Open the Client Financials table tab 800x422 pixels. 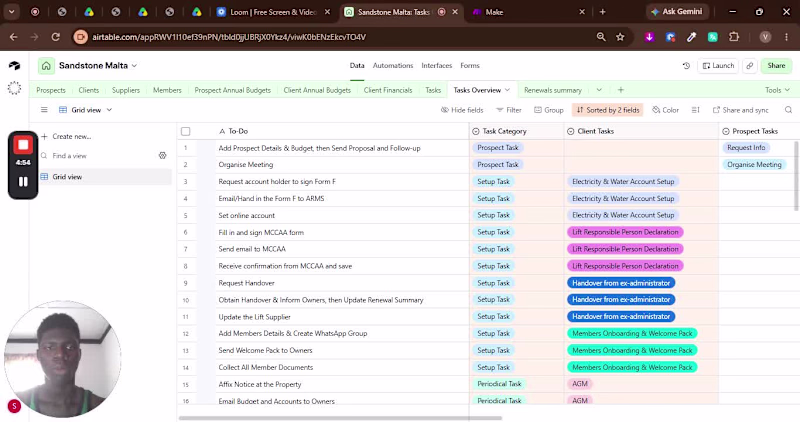(388, 90)
